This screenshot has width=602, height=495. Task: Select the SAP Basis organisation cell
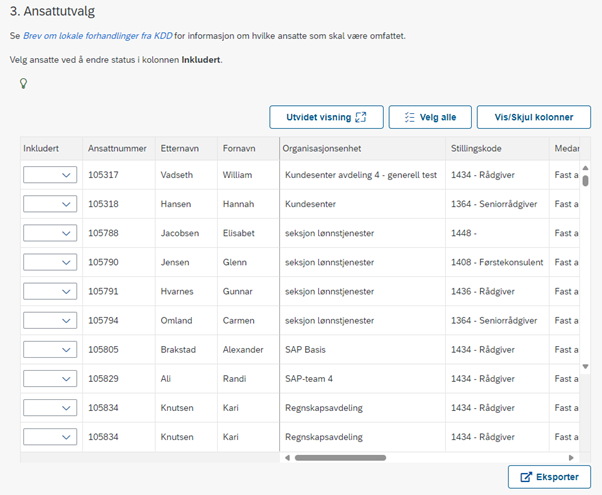(x=362, y=350)
